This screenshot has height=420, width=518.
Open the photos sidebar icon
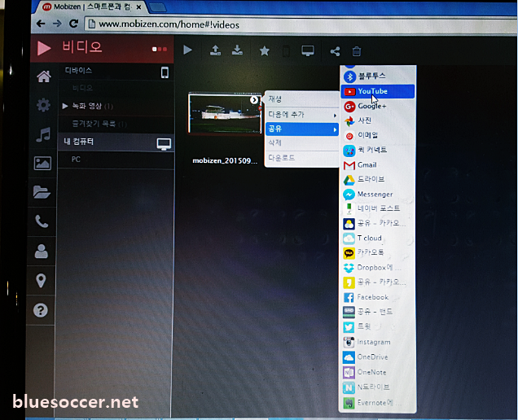click(x=42, y=163)
